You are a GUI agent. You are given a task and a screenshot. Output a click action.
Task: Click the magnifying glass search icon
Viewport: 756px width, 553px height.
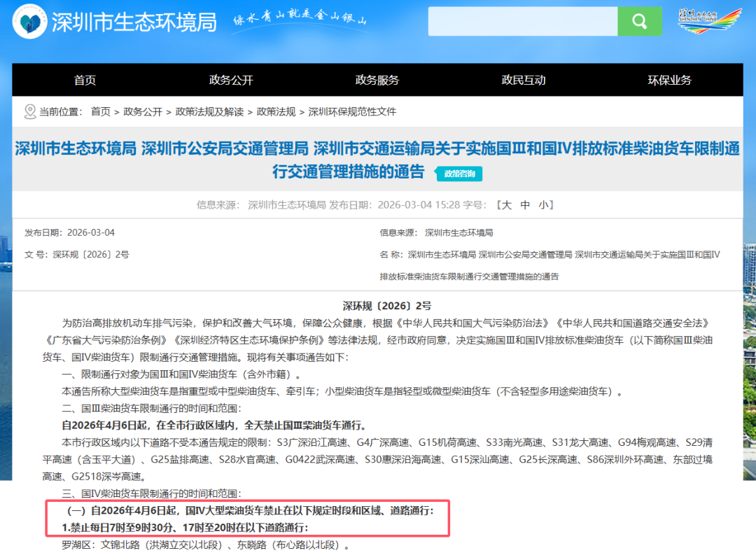(640, 21)
